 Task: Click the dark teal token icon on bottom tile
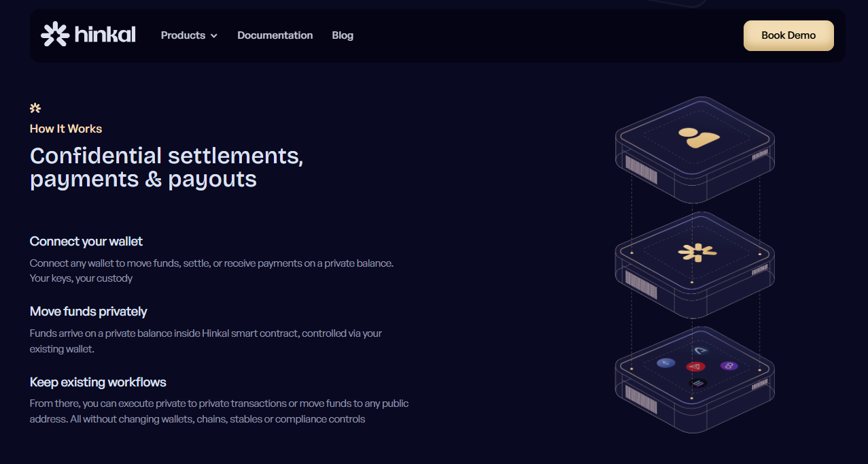tap(700, 350)
